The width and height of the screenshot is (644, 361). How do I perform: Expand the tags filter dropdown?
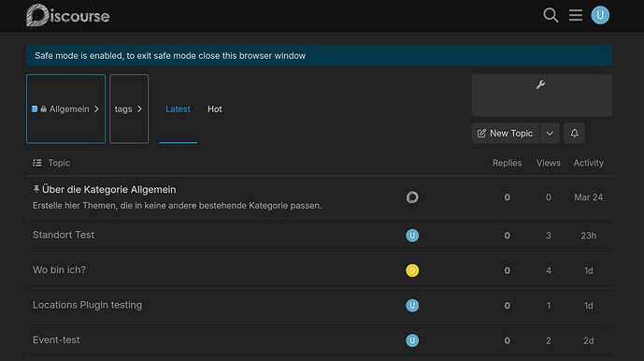pyautogui.click(x=129, y=109)
